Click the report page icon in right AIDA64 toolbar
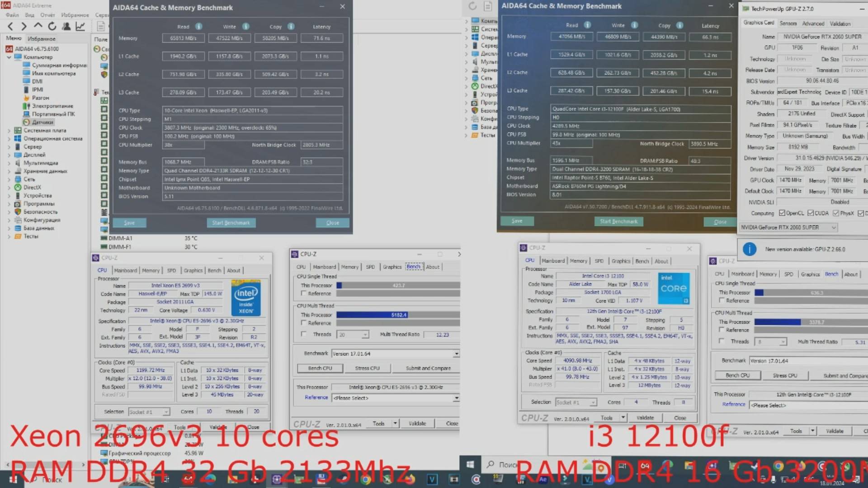This screenshot has height=488, width=868. pyautogui.click(x=488, y=6)
